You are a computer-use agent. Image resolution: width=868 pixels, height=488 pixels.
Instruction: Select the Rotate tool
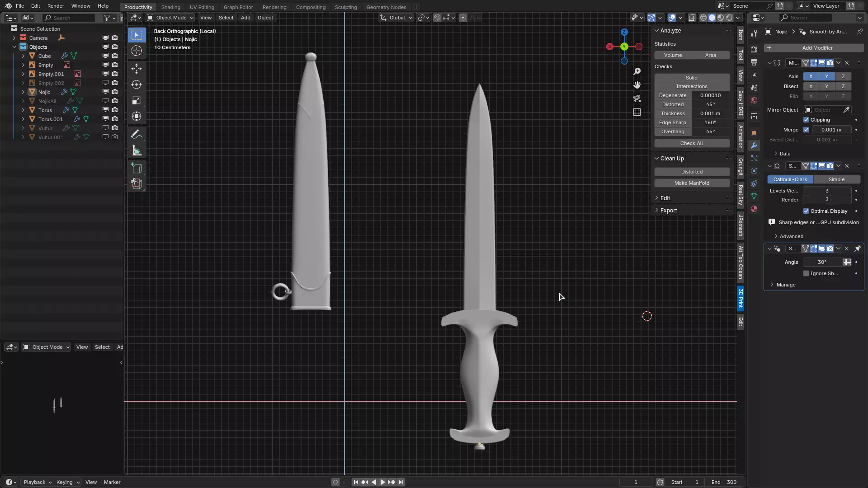point(137,84)
